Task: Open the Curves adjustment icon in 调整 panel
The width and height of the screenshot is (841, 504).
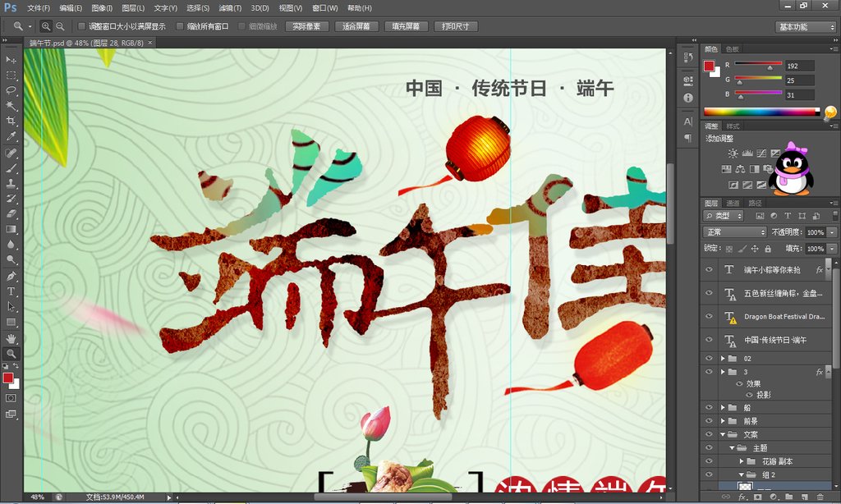Action: pyautogui.click(x=761, y=153)
